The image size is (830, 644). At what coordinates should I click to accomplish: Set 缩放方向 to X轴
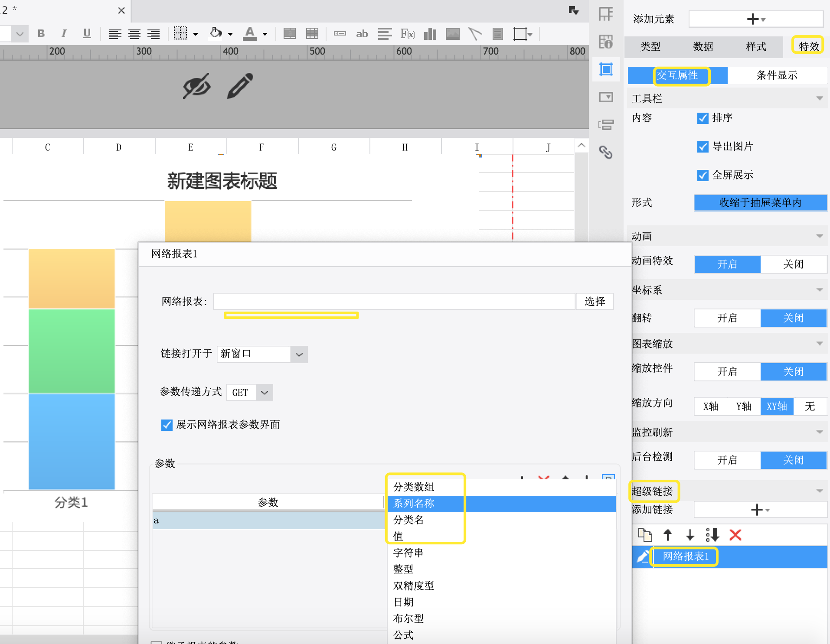coord(711,407)
